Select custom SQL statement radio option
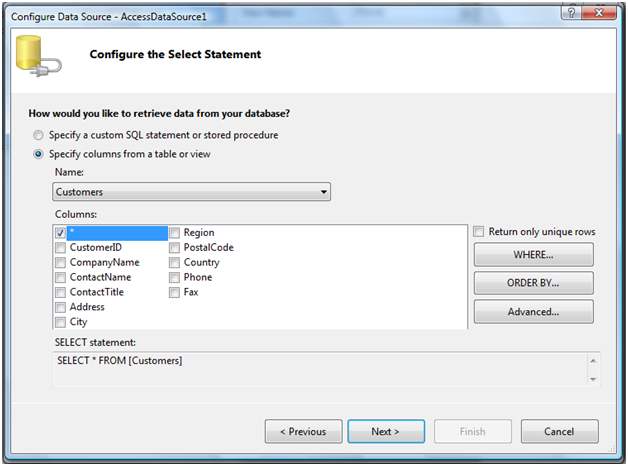Image resolution: width=628 pixels, height=466 pixels. click(38, 135)
